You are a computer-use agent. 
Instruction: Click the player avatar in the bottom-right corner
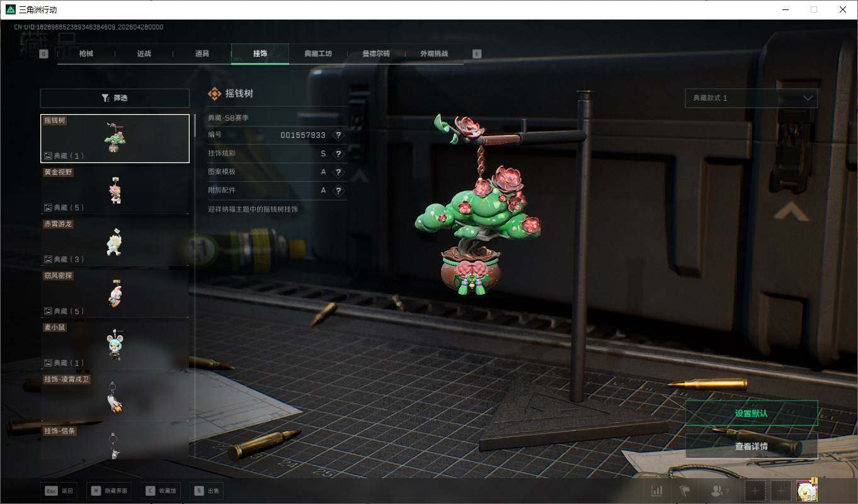click(806, 490)
